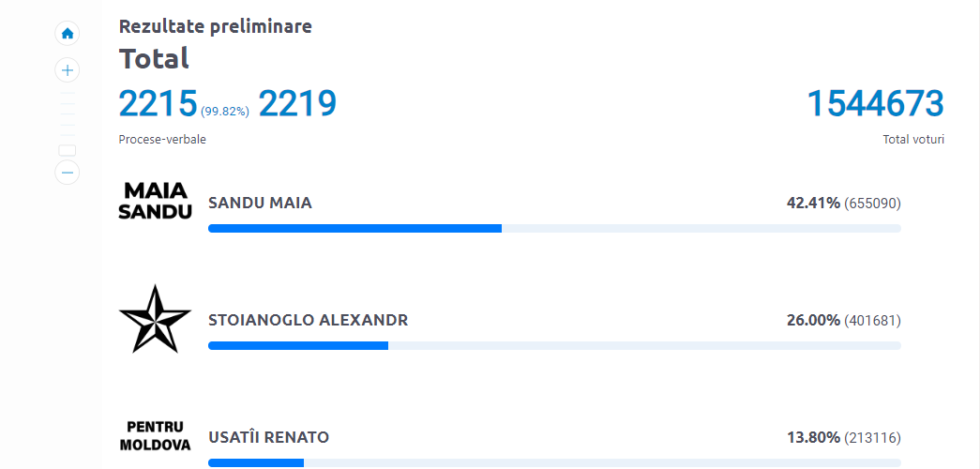Click the black star logo for Stoianoglo
Screen dimensions: 980x469
(155, 319)
